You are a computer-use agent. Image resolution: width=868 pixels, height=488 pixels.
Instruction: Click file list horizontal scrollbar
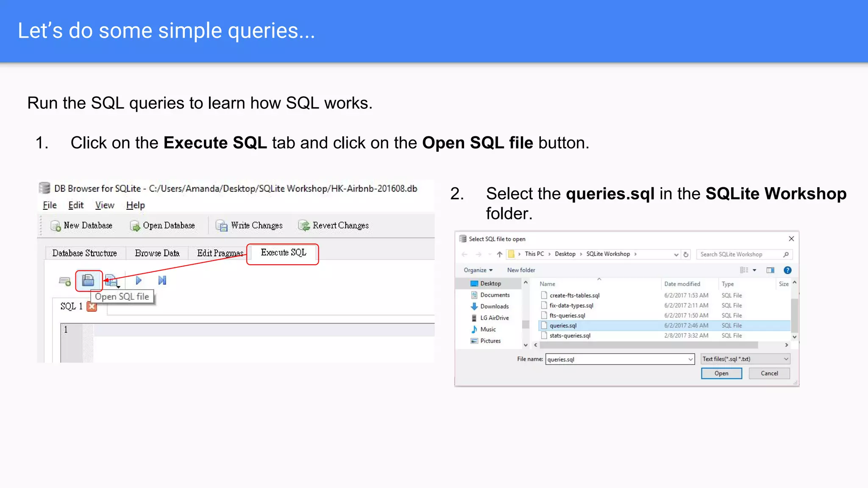[x=648, y=345]
